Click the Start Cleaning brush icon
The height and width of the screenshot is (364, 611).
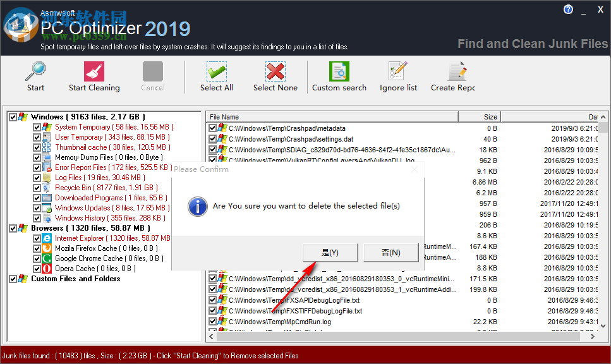(94, 71)
